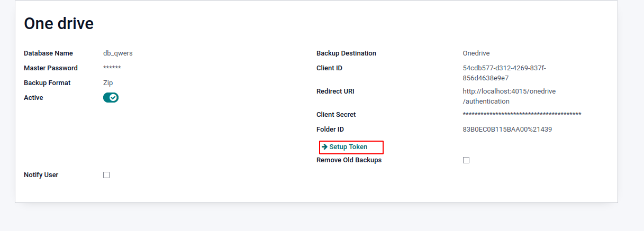The image size is (644, 231).
Task: Click the Notify User label text
Action: point(41,175)
